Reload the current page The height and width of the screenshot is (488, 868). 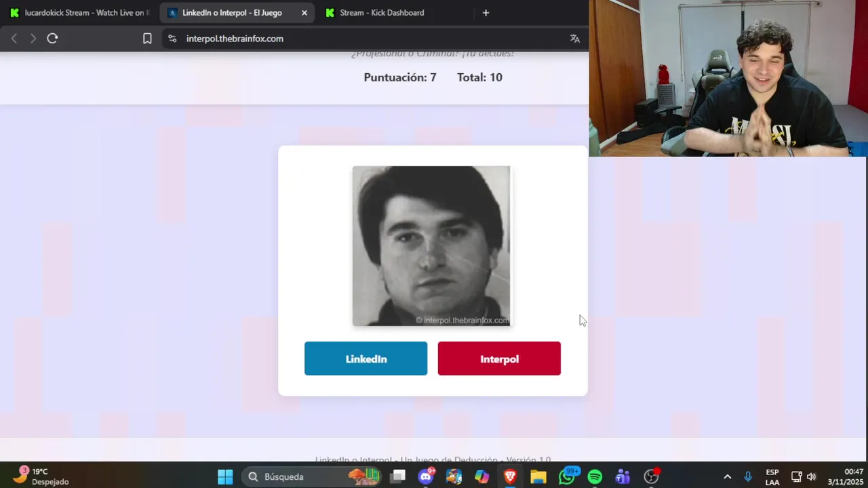tap(52, 39)
